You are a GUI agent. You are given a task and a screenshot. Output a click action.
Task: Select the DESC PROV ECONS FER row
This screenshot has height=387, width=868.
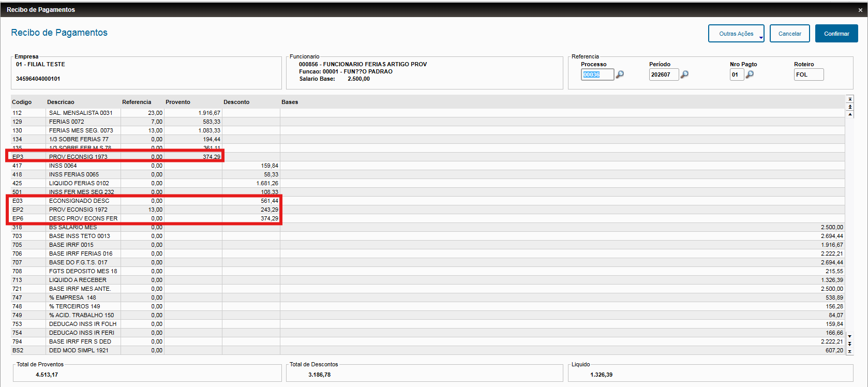428,218
